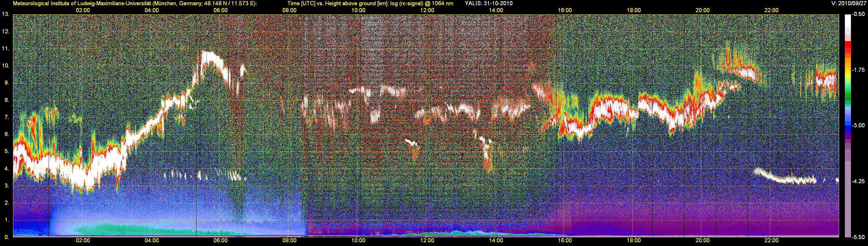Click the -3.00 color scale value
Viewport: 868px width, 246px height.
pos(858,125)
